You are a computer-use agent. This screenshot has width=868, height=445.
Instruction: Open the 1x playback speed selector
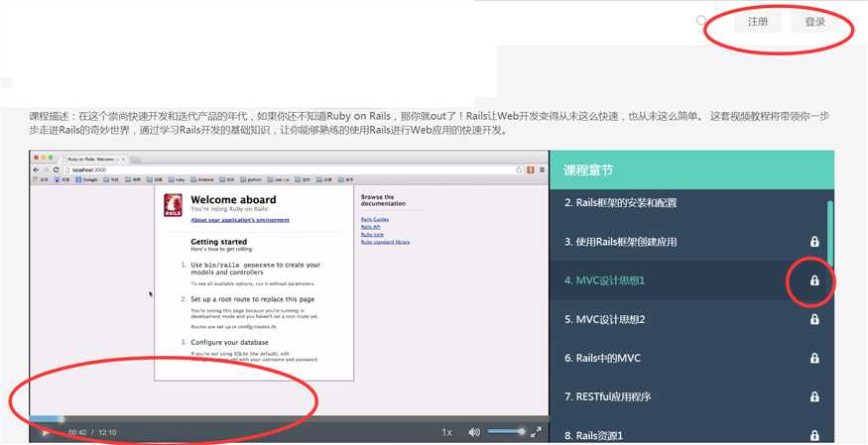[446, 432]
